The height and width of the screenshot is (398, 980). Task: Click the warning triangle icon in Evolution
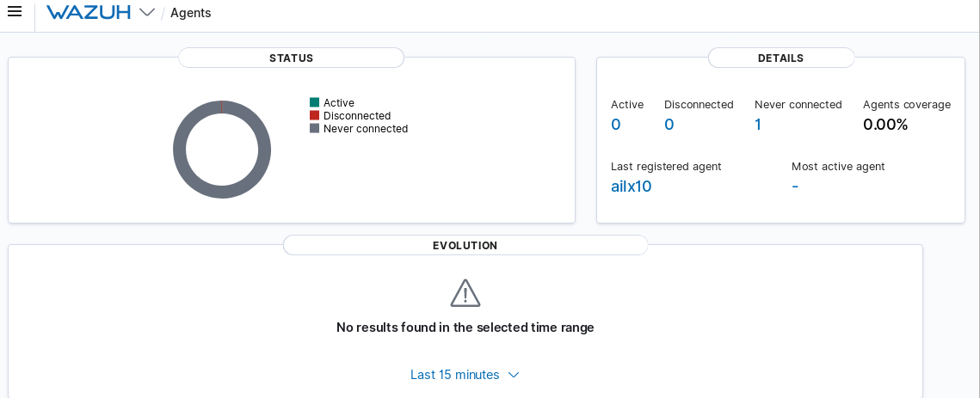point(465,293)
